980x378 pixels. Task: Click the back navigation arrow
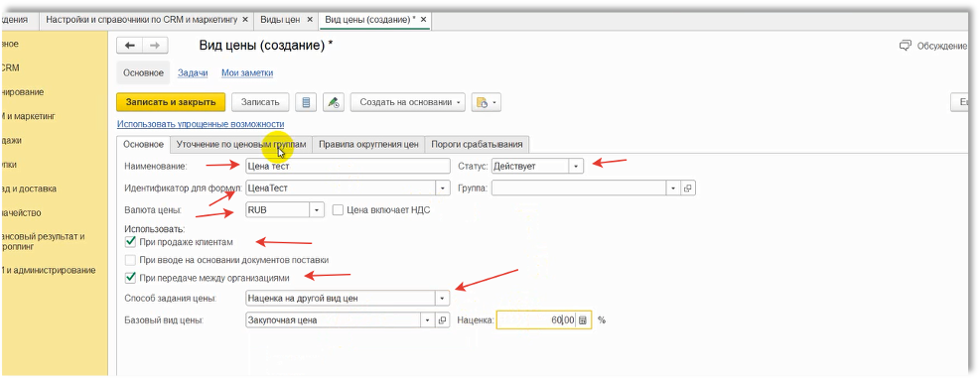click(x=130, y=46)
